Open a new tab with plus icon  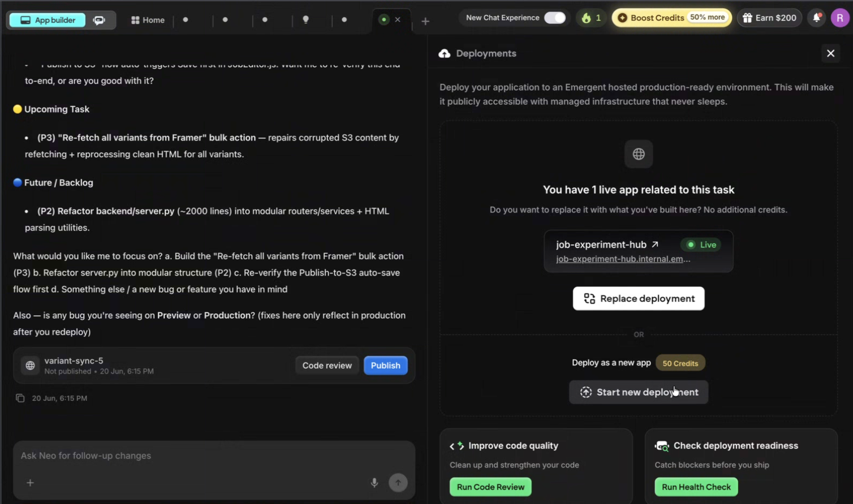425,21
